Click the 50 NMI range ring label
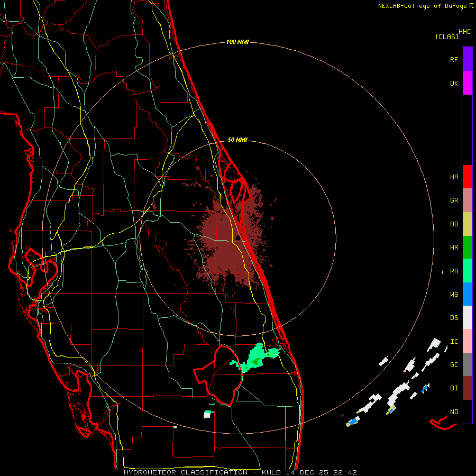The height and width of the screenshot is (476, 476). click(x=237, y=140)
